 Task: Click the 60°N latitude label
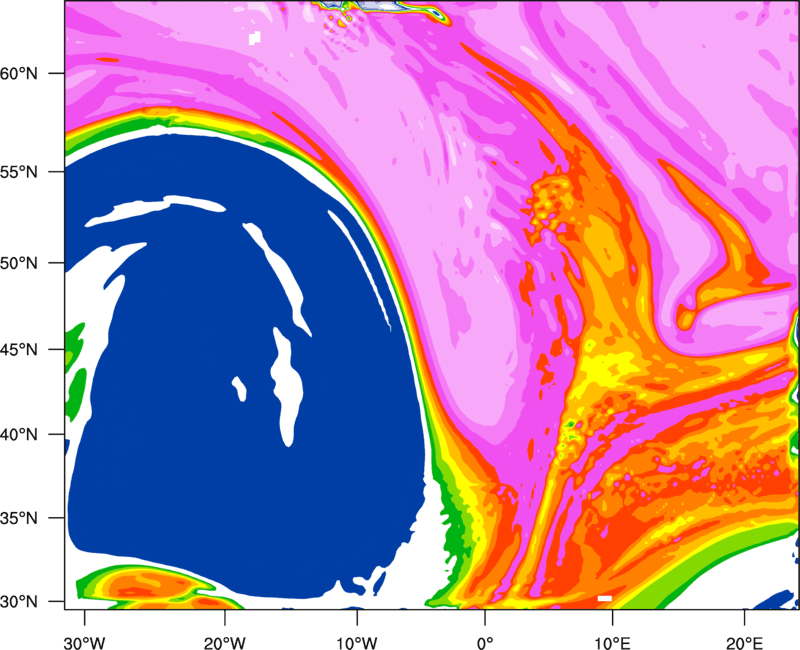[19, 73]
